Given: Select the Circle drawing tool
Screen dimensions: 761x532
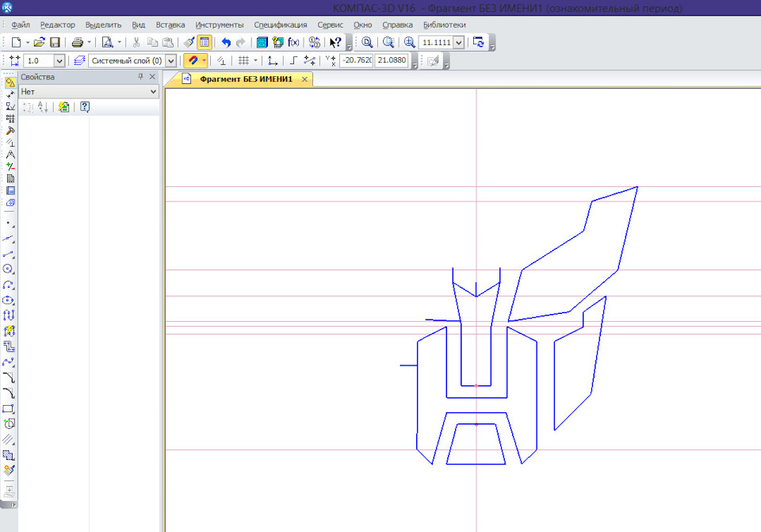Looking at the screenshot, I should coord(9,269).
